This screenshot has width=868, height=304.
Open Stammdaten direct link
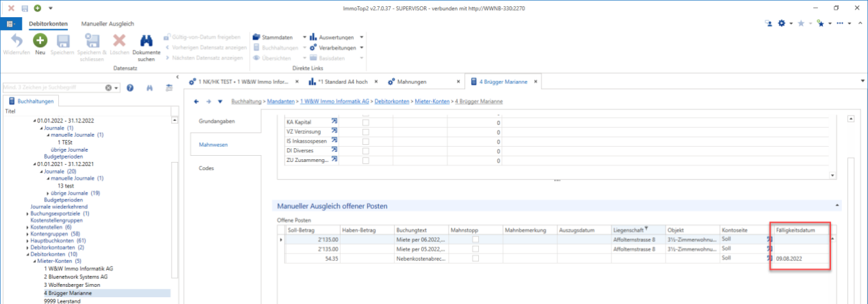click(274, 37)
